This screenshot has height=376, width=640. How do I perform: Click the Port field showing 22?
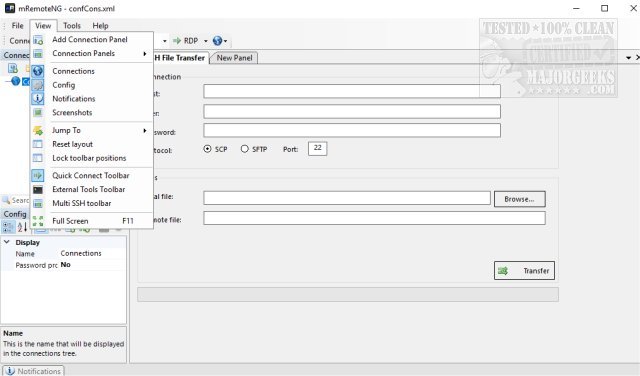318,148
